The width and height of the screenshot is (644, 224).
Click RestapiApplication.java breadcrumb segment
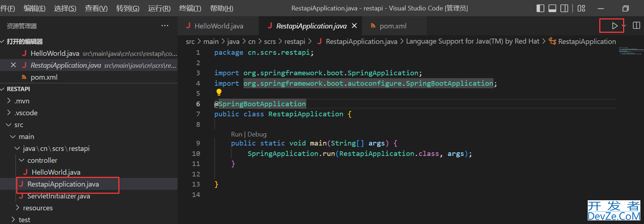tap(362, 41)
